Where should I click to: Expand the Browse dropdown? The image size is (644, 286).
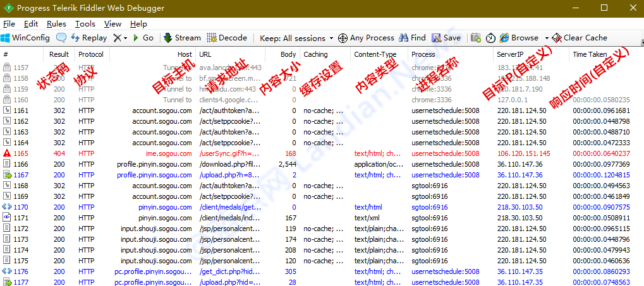(523, 38)
